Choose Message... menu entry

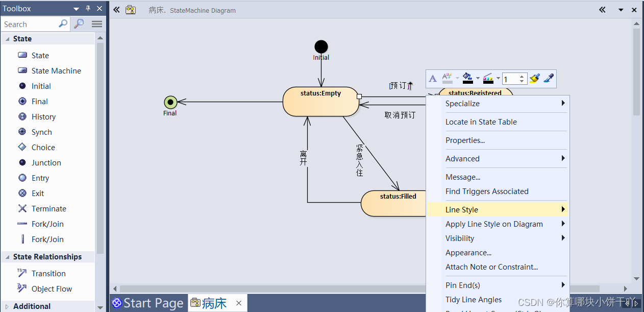pyautogui.click(x=498, y=177)
